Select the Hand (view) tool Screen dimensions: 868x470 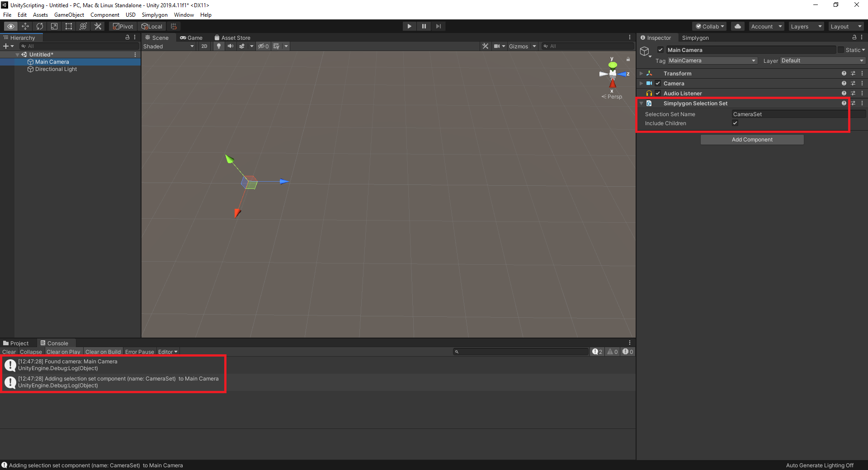(x=11, y=26)
